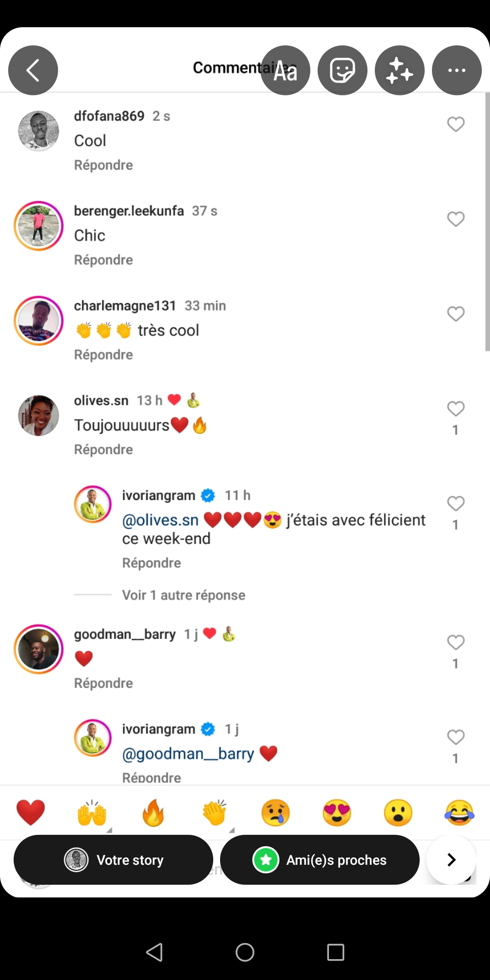
Task: Share to Ami(e)s proches
Action: point(319,860)
